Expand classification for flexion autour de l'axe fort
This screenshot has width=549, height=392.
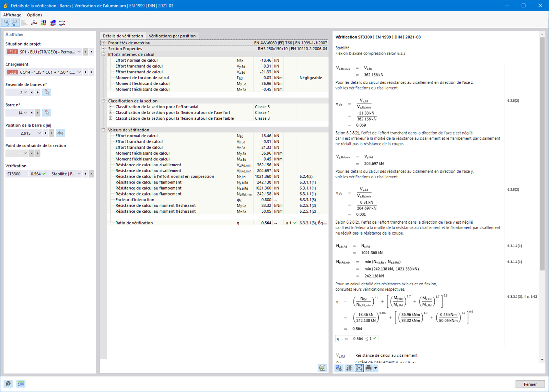click(x=110, y=112)
